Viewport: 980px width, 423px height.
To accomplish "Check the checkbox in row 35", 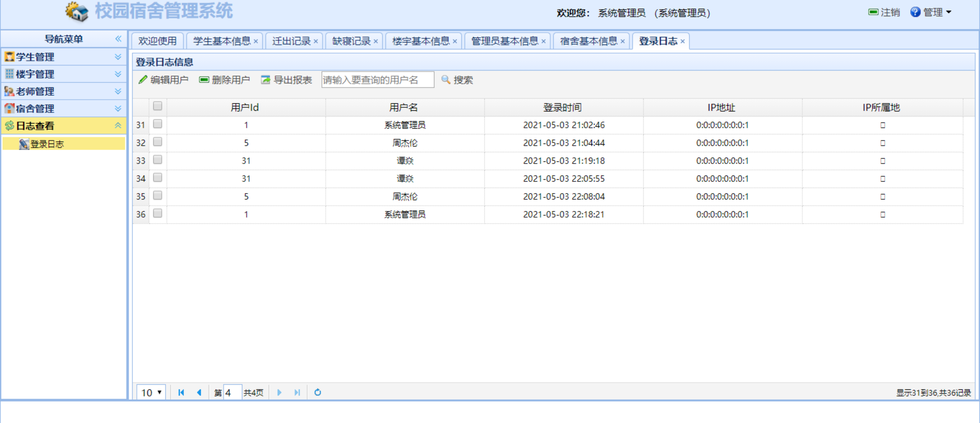I will coord(158,195).
